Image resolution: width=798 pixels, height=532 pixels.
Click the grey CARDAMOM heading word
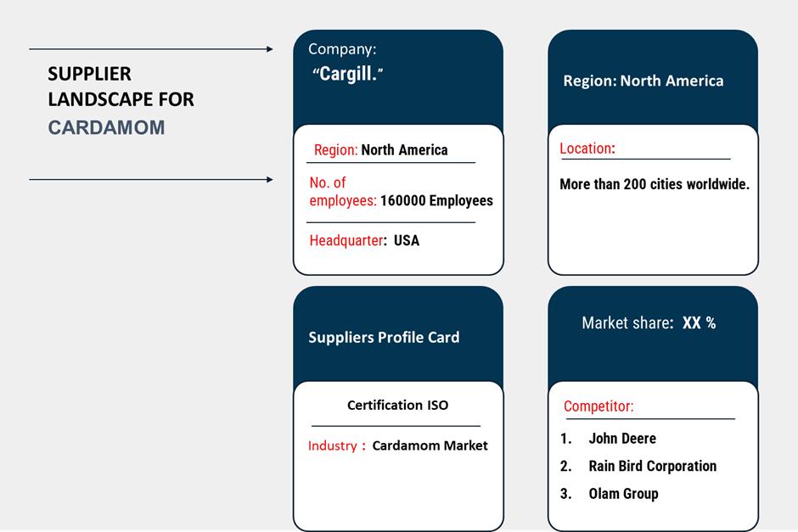106,128
